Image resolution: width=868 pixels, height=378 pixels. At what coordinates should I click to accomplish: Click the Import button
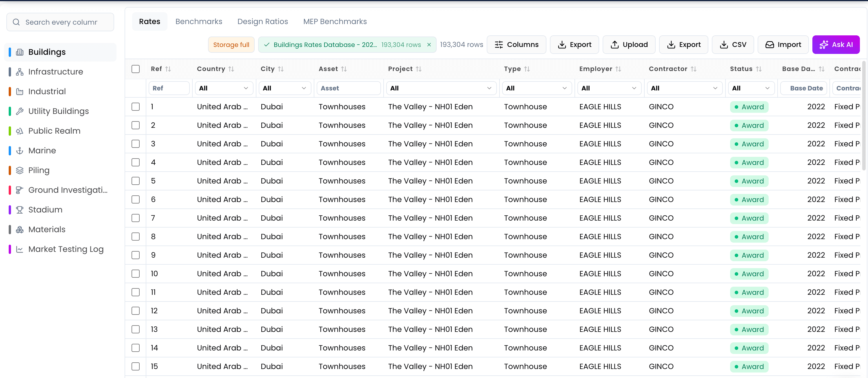coord(783,45)
